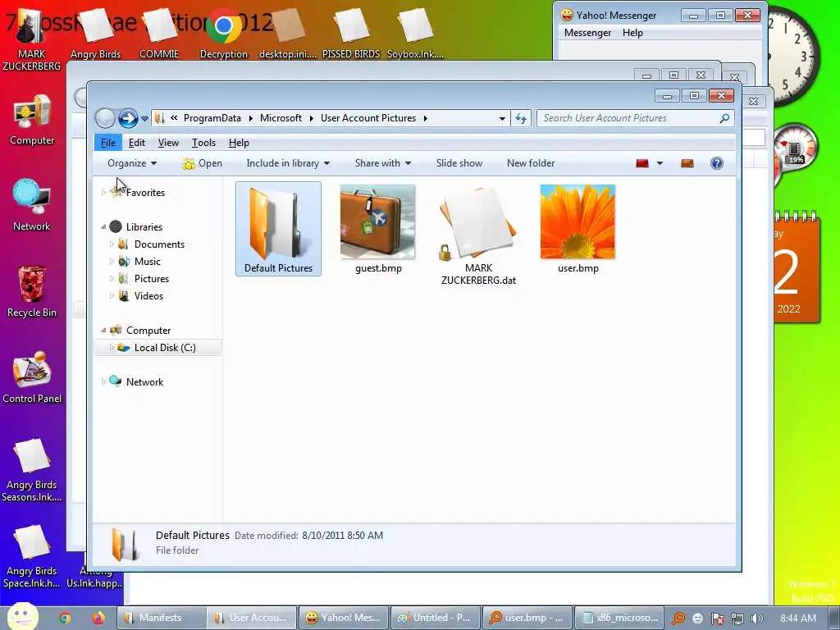Toggle the preview pane icon
This screenshot has width=840, height=630.
coord(687,163)
